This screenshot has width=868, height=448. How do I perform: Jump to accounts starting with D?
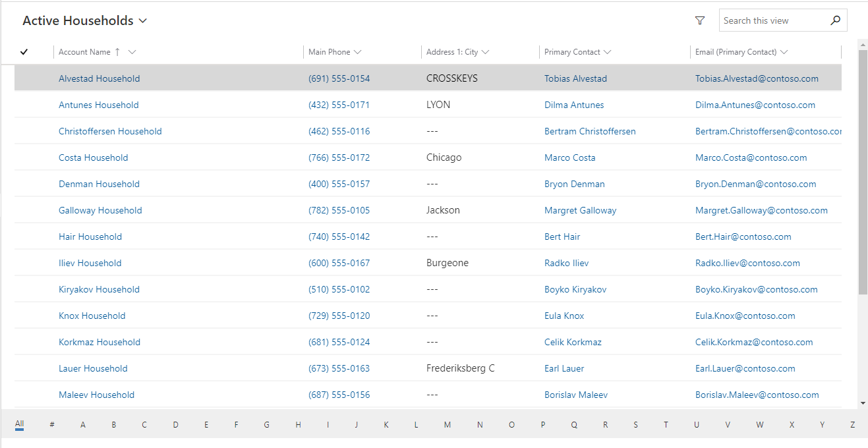pos(176,425)
